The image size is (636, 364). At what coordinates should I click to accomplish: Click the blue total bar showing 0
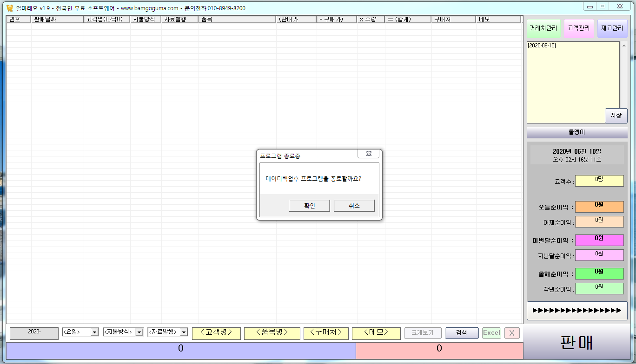pos(181,351)
